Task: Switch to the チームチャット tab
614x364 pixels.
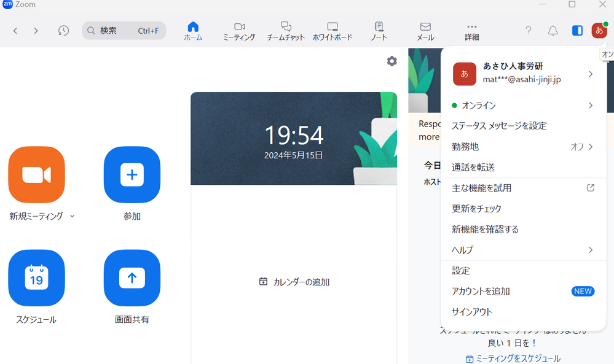Action: (286, 31)
